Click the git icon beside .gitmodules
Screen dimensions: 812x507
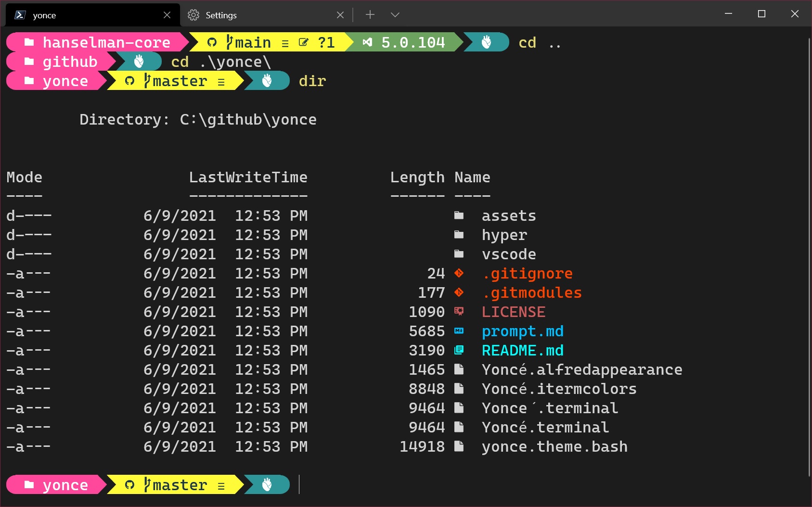459,292
